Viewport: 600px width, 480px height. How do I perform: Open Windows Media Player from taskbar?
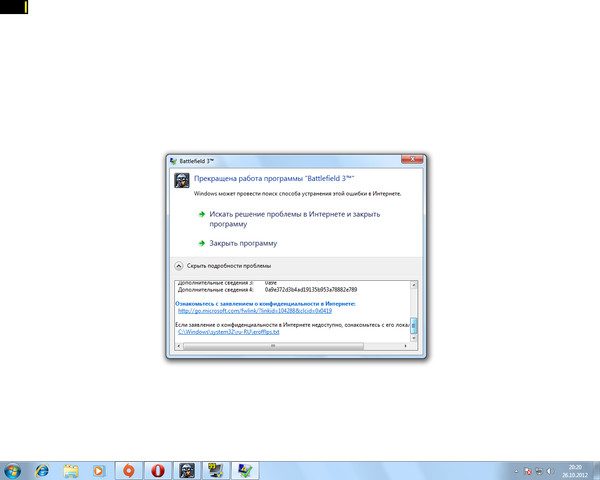[x=98, y=470]
